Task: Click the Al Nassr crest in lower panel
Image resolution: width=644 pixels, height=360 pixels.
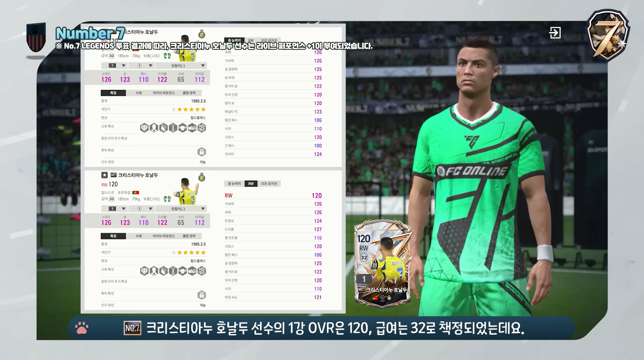Action: pos(202,177)
